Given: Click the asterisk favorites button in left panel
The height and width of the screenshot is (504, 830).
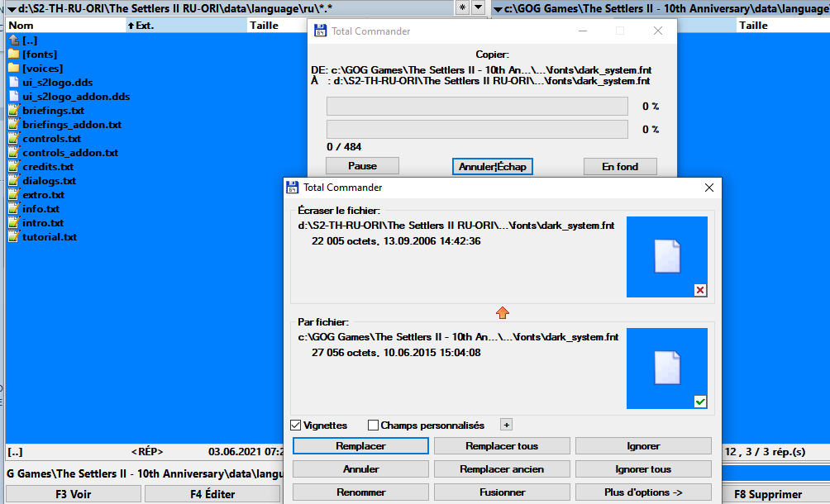Looking at the screenshot, I should click(463, 7).
